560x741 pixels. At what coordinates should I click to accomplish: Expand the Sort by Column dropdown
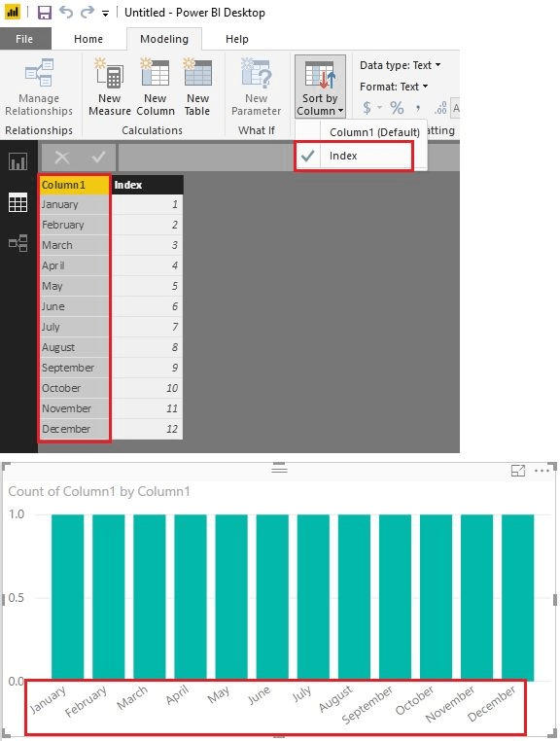pyautogui.click(x=320, y=87)
